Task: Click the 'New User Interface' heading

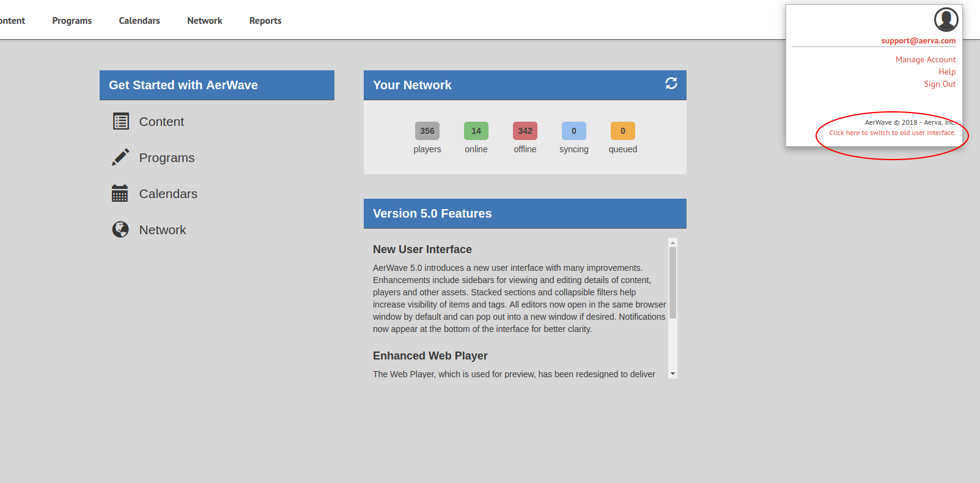Action: (422, 249)
